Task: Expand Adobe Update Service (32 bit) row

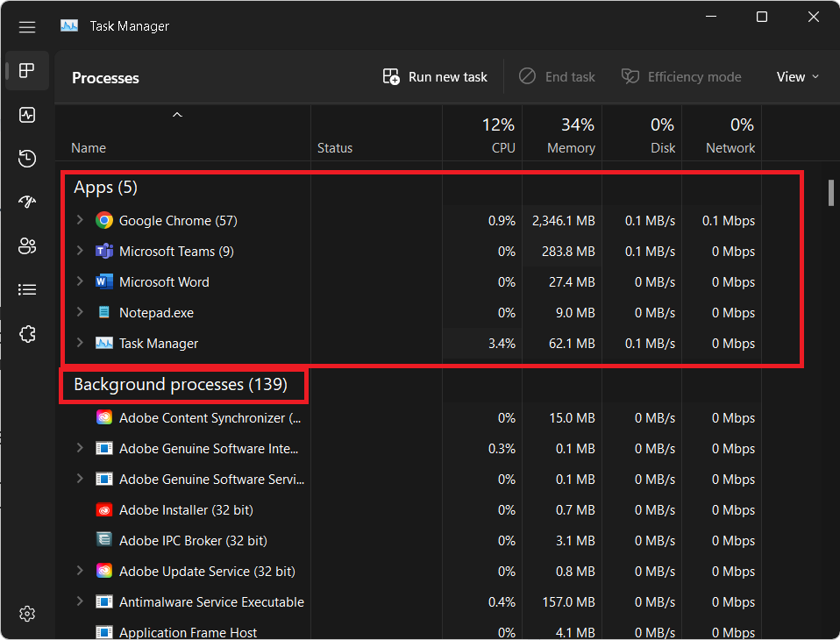Action: click(x=80, y=571)
